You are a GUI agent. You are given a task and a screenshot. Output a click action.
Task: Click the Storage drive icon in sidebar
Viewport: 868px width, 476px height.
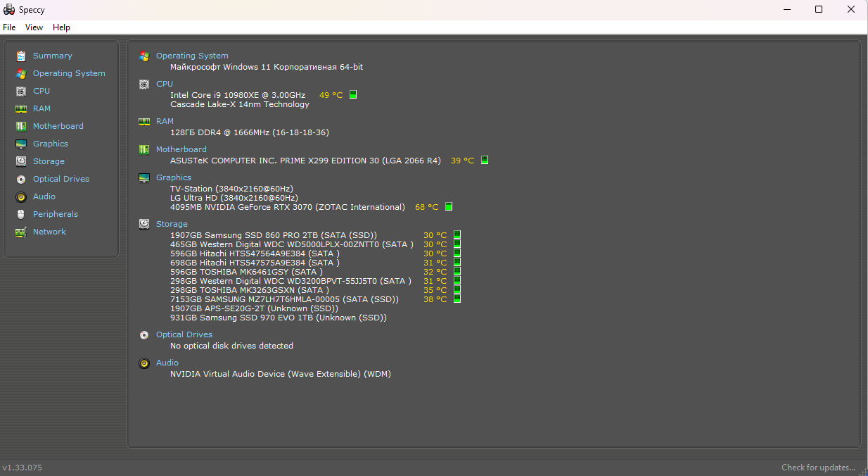pos(21,161)
